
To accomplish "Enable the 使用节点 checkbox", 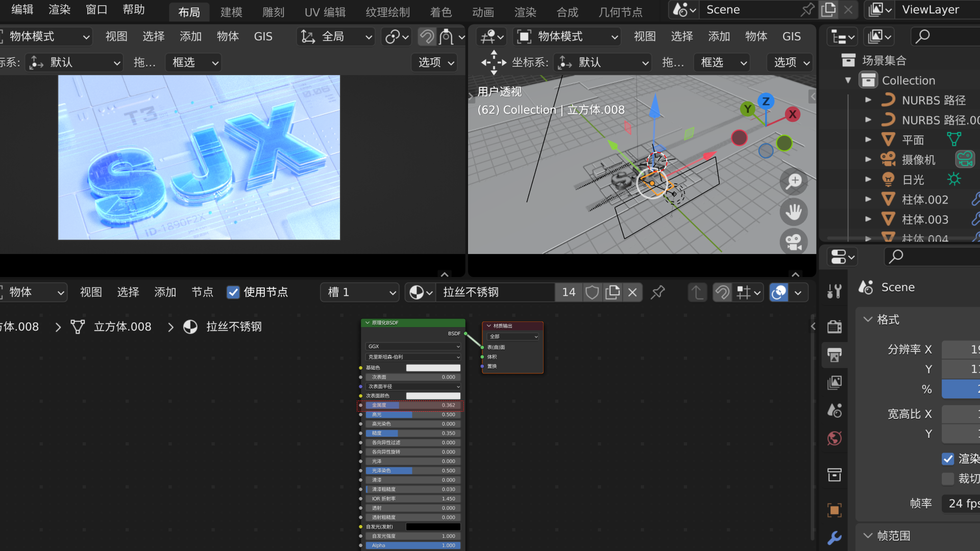I will click(x=233, y=292).
